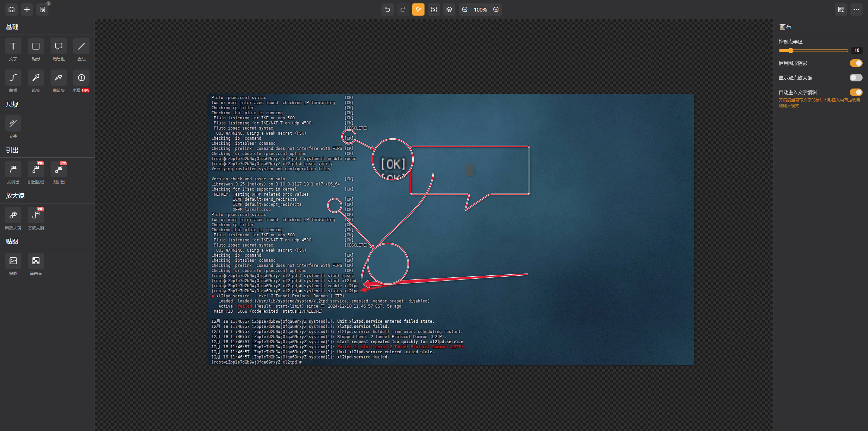Click the 基础 section heading
The image size is (868, 431).
click(12, 27)
